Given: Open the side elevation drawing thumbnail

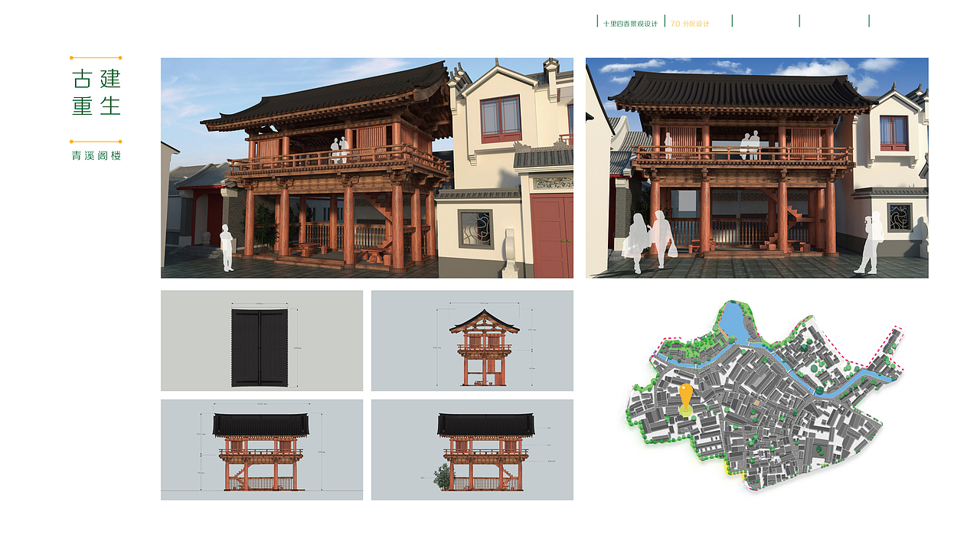Looking at the screenshot, I should (472, 341).
